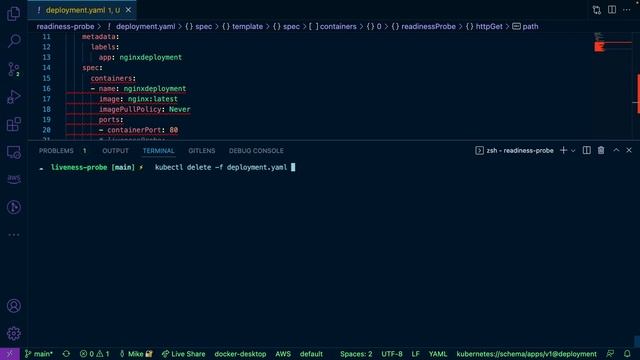Click deployment.yaml in the breadcrumb
Image resolution: width=640 pixels, height=360 pixels.
pos(145,27)
